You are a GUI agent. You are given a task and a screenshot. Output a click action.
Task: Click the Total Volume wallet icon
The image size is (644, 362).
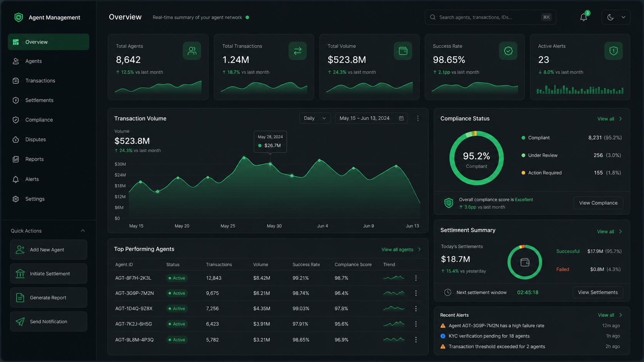coord(403,51)
